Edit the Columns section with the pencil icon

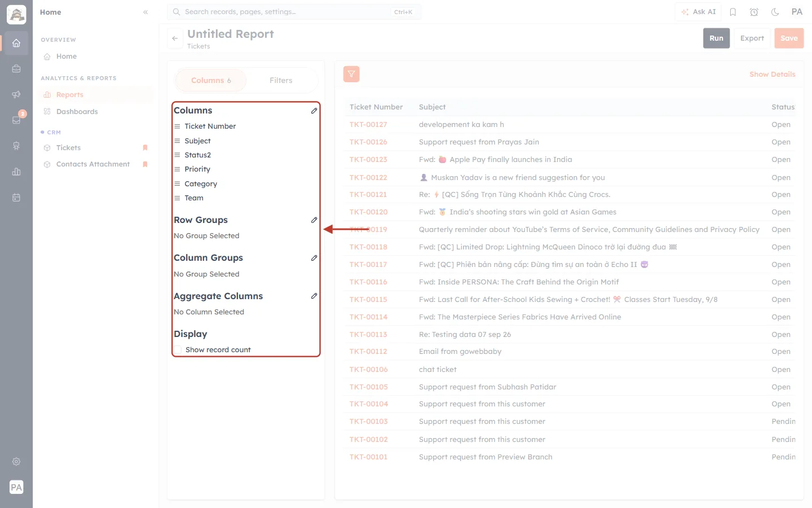(314, 111)
